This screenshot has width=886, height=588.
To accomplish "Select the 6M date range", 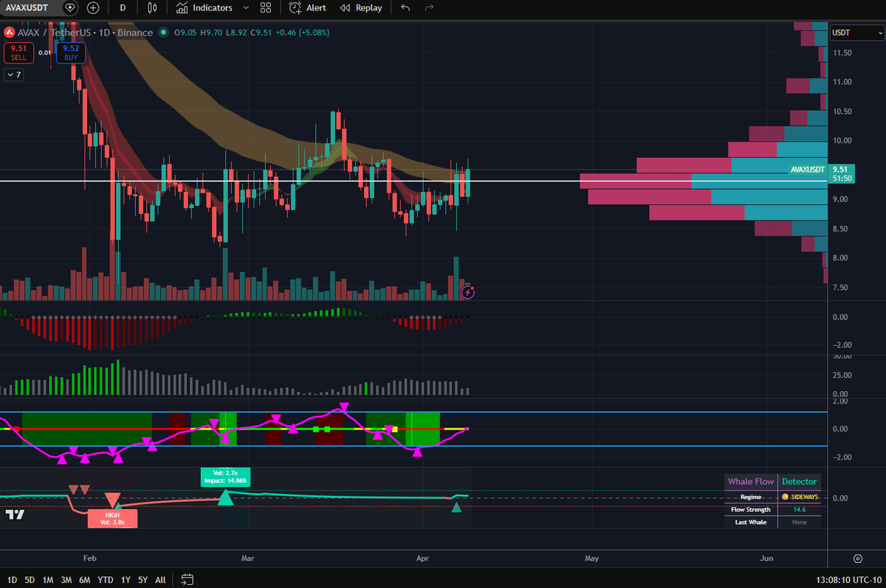I will pos(85,580).
